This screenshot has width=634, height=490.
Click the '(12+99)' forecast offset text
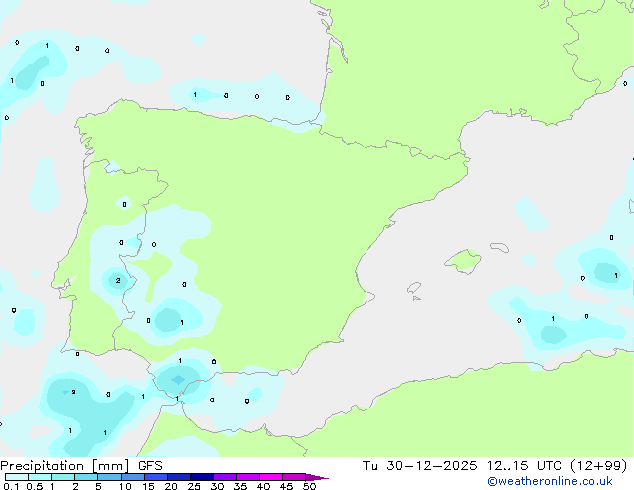click(x=598, y=466)
